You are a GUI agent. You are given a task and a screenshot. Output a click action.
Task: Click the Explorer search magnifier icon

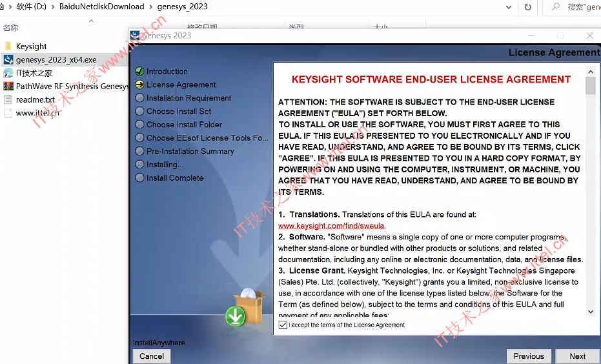coord(555,6)
